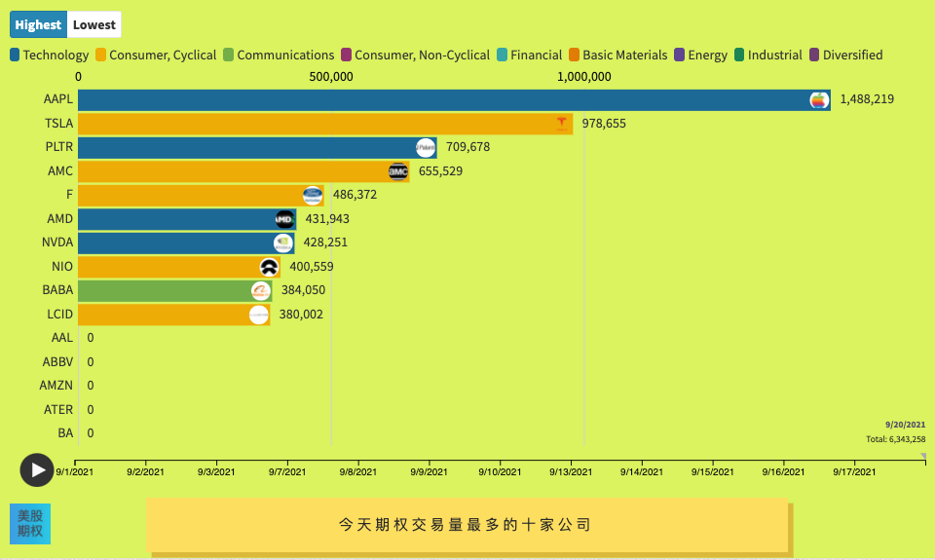Click the 1,000,000 axis label
935x560 pixels.
584,76
